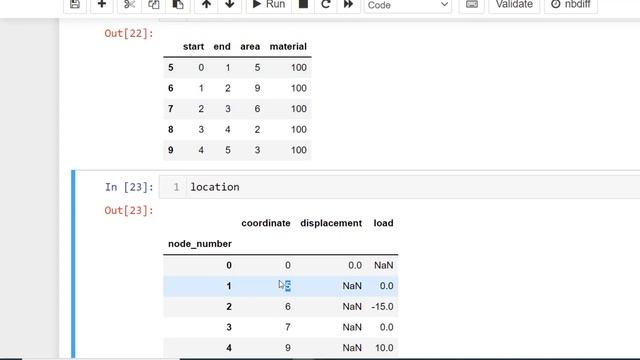Click the In [23] prompt label
The image size is (640, 360).
129,187
